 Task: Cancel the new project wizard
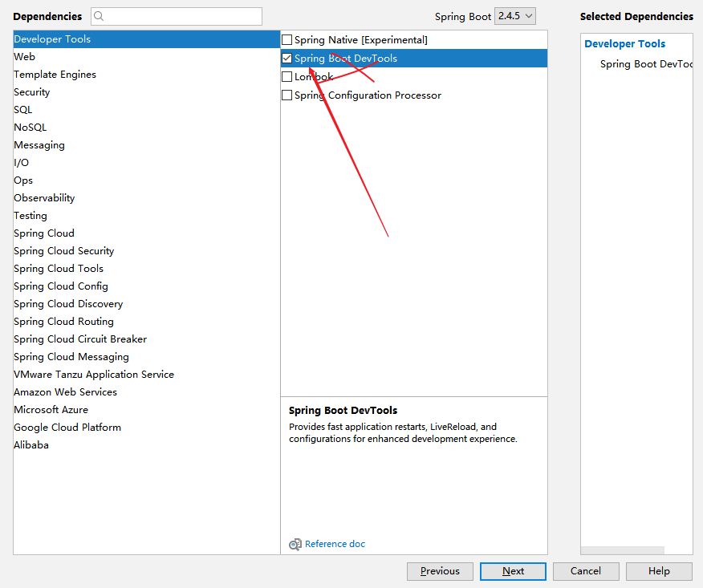[586, 571]
